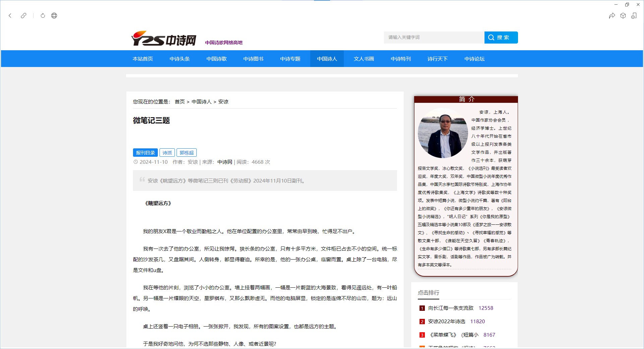Click the refresh page icon

[x=43, y=16]
